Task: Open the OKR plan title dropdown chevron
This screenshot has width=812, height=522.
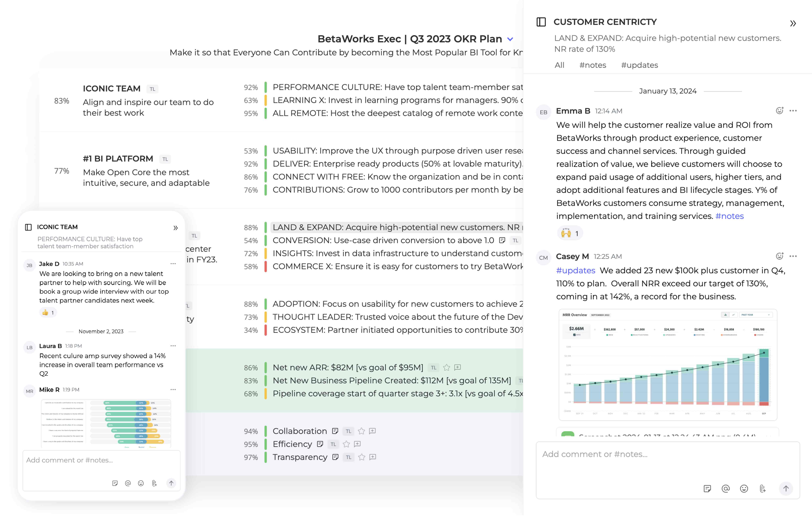Action: pos(510,39)
